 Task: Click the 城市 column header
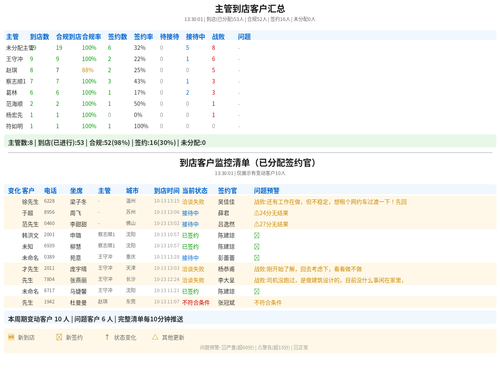point(132,191)
